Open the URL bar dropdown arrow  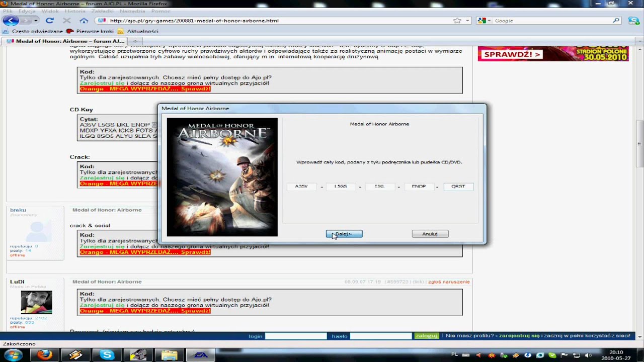[x=467, y=21]
